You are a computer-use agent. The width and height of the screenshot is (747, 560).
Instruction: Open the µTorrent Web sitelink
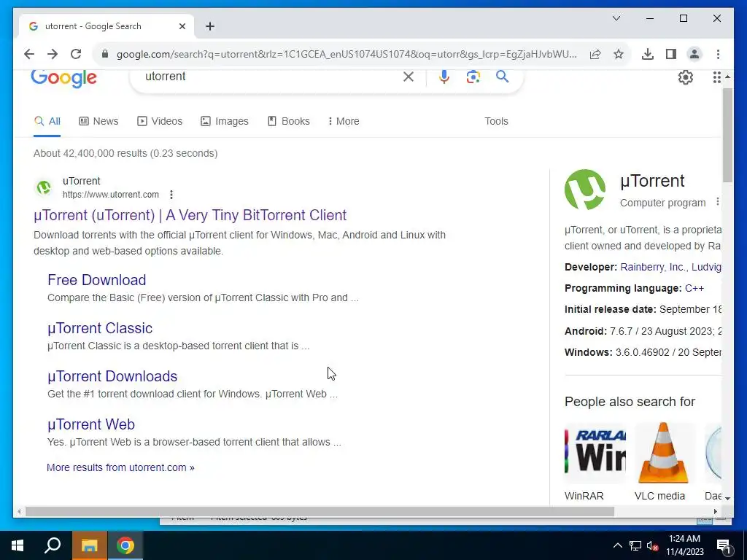point(91,424)
